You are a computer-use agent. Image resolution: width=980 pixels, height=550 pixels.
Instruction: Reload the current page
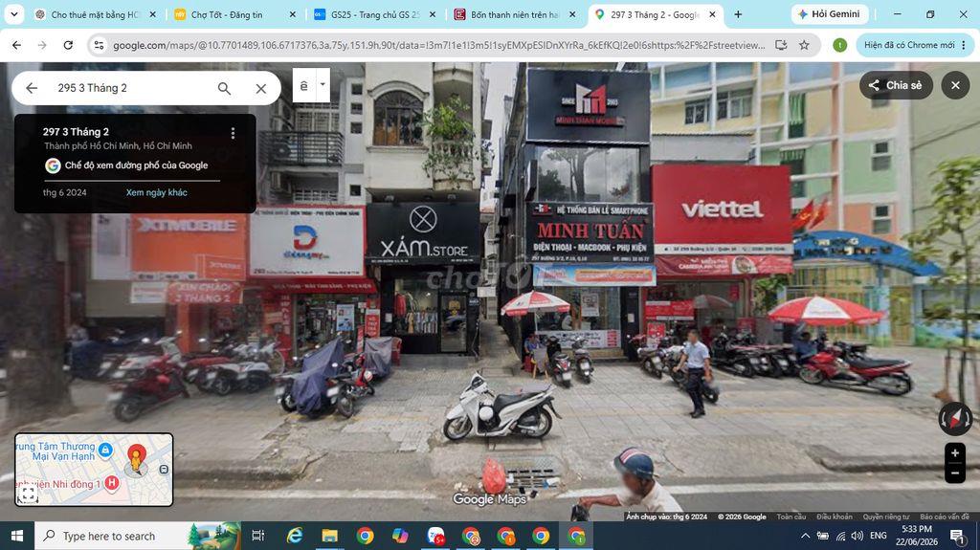tap(68, 45)
